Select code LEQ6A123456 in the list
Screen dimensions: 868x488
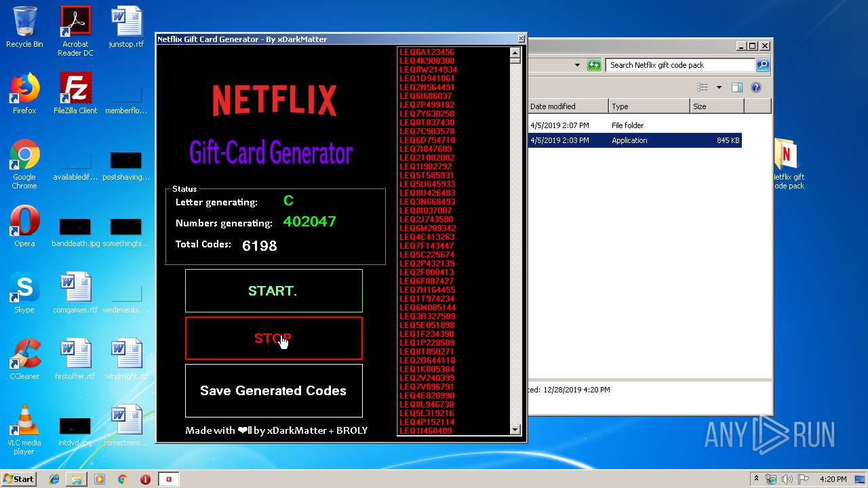click(427, 52)
